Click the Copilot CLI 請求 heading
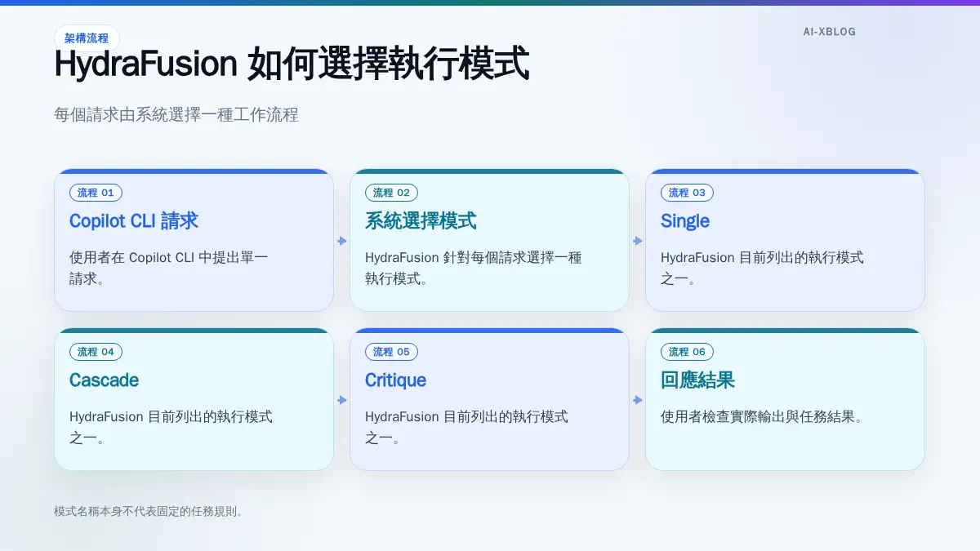980x551 pixels. pyautogui.click(x=134, y=221)
